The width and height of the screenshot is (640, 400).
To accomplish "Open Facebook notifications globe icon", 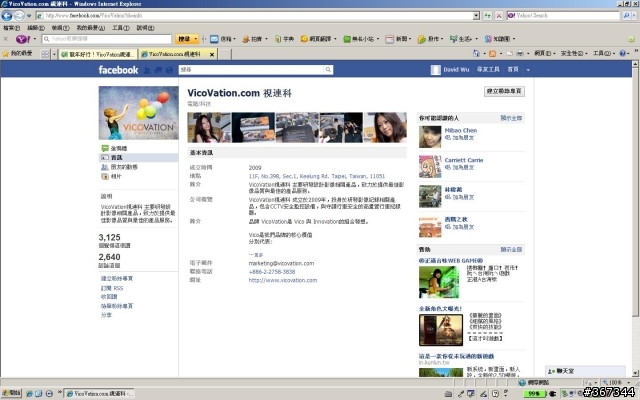I will [169, 70].
